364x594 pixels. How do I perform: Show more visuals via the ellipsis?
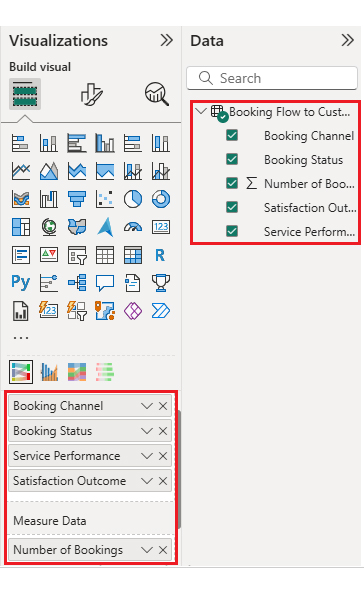click(21, 338)
